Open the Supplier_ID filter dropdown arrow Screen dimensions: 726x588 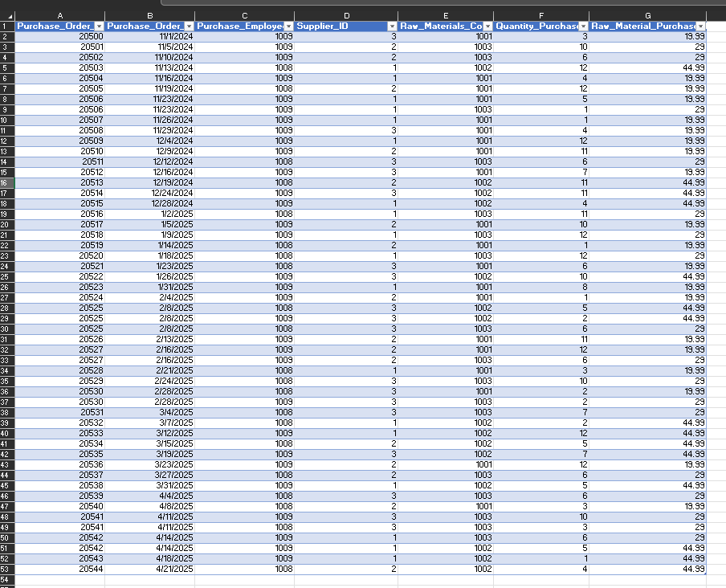tap(392, 27)
